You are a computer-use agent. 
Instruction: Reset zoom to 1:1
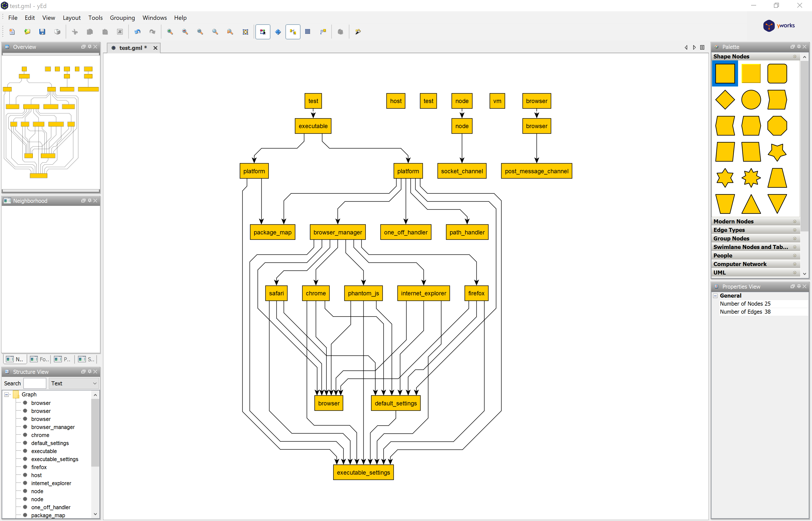[x=200, y=32]
